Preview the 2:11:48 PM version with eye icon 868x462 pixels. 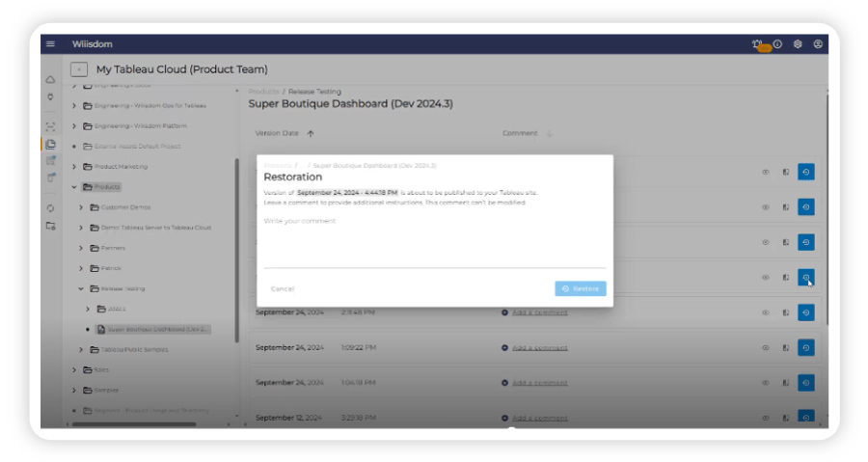[766, 313]
